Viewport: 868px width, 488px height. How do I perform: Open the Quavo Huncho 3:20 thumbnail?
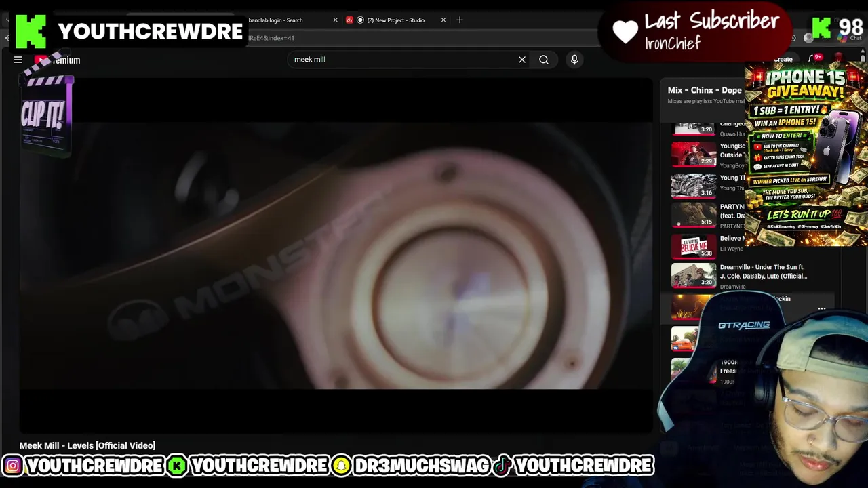point(694,128)
